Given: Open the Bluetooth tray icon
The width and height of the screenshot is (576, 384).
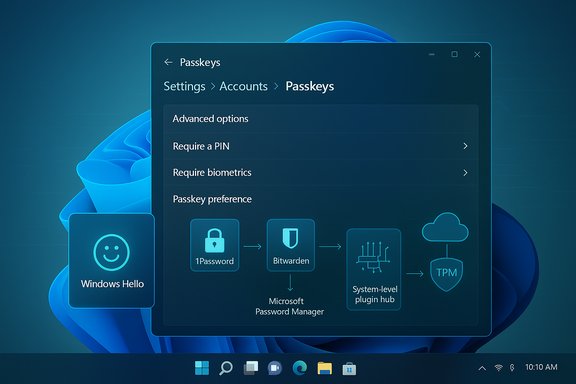Looking at the screenshot, I should coord(512,367).
